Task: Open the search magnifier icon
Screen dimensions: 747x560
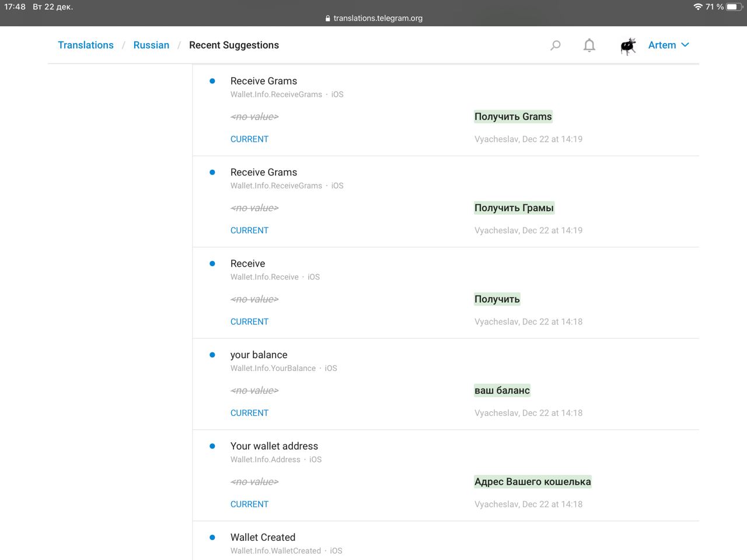Action: pos(556,45)
